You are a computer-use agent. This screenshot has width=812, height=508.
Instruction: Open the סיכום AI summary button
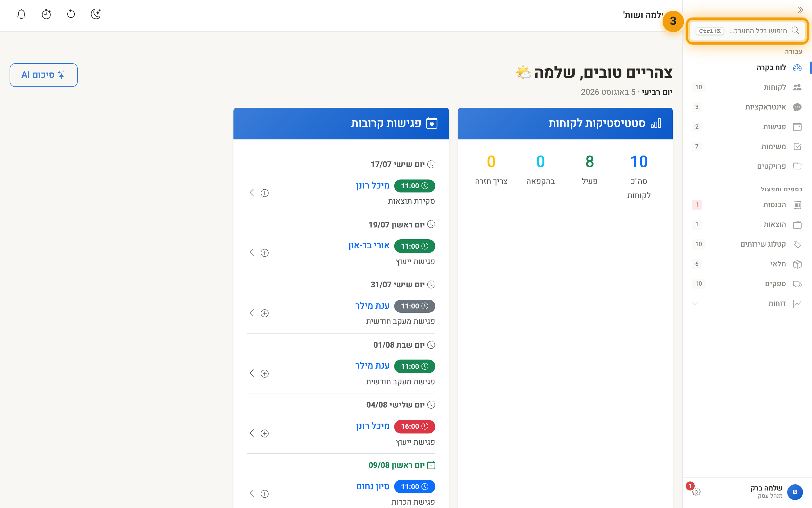[44, 75]
